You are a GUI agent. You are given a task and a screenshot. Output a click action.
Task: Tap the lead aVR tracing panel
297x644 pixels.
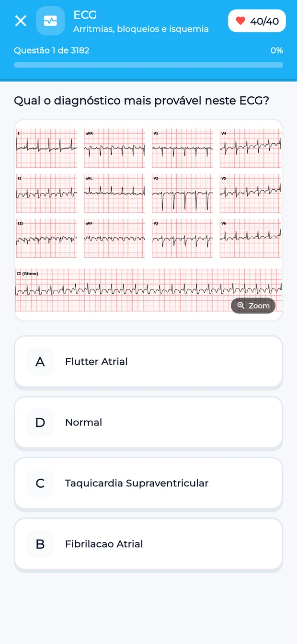point(114,148)
